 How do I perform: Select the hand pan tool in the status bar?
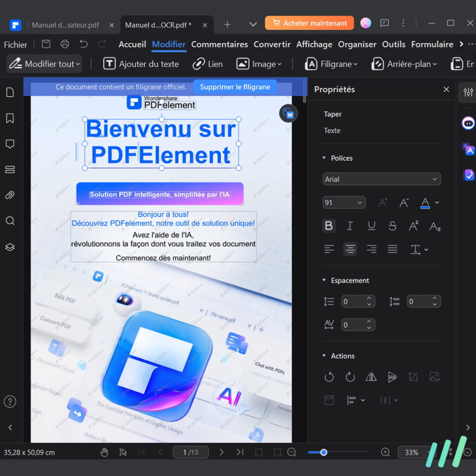pyautogui.click(x=104, y=452)
